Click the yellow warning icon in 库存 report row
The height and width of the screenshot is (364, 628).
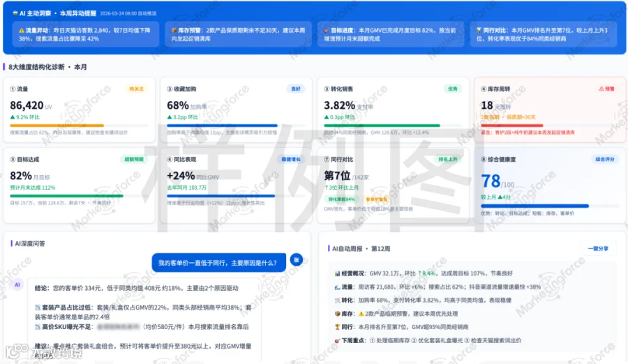[x=361, y=314]
